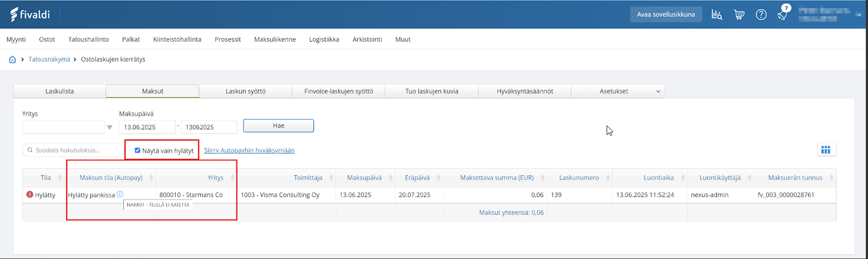868x259 pixels.
Task: Click Ostolaskujen kierrätys breadcrumb text
Action: coord(113,59)
